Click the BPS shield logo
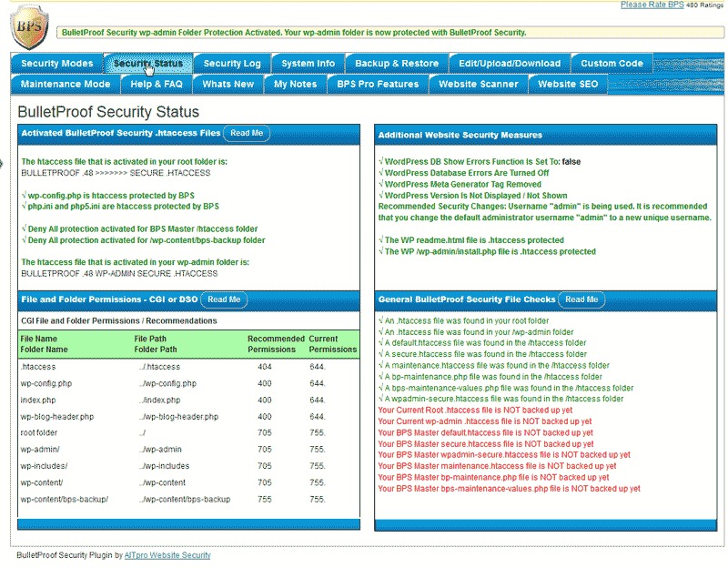The width and height of the screenshot is (728, 568). click(x=30, y=27)
